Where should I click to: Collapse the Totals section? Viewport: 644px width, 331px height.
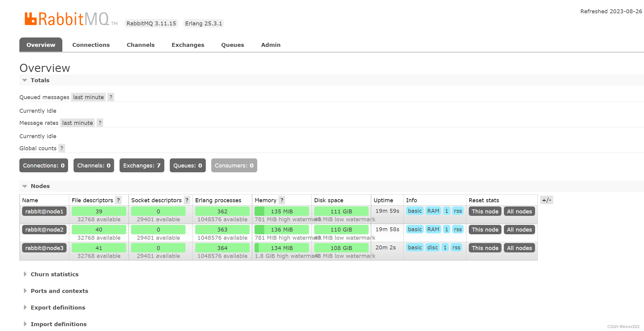pyautogui.click(x=36, y=80)
